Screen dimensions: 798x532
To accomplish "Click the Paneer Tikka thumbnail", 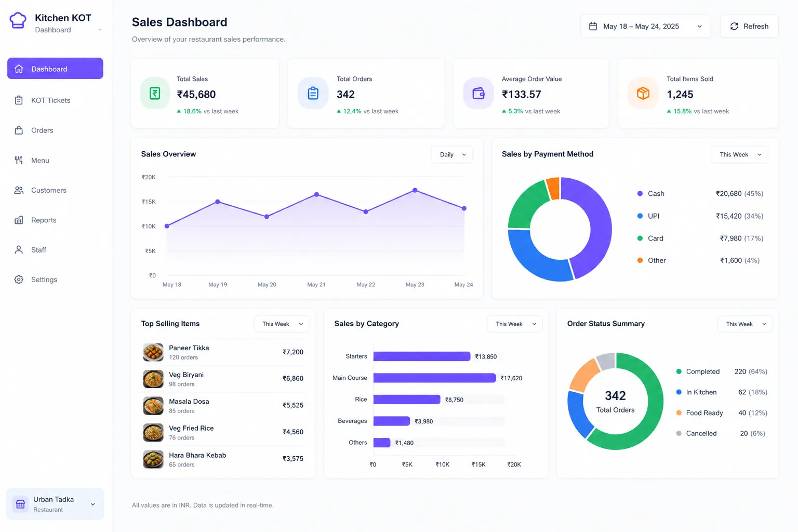I will [153, 352].
